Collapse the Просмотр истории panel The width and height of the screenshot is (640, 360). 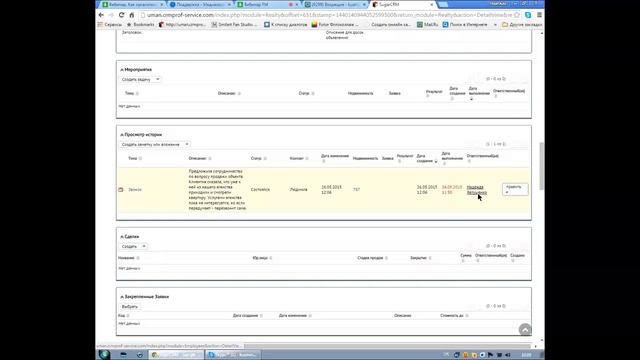coord(122,135)
